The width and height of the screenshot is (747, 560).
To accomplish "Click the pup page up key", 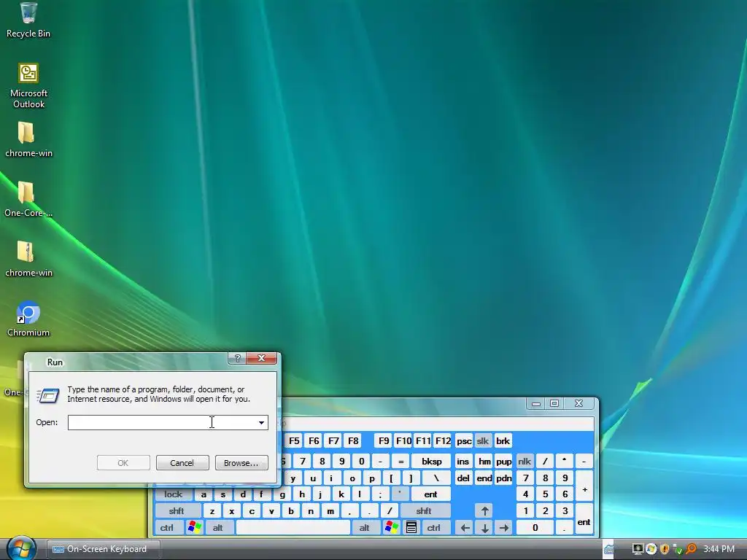I will point(503,461).
